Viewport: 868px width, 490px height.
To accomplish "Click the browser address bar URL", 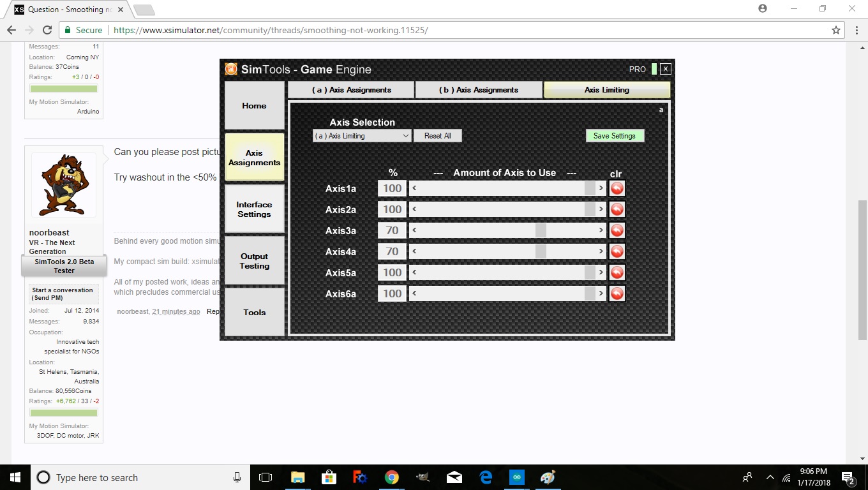I will click(271, 30).
